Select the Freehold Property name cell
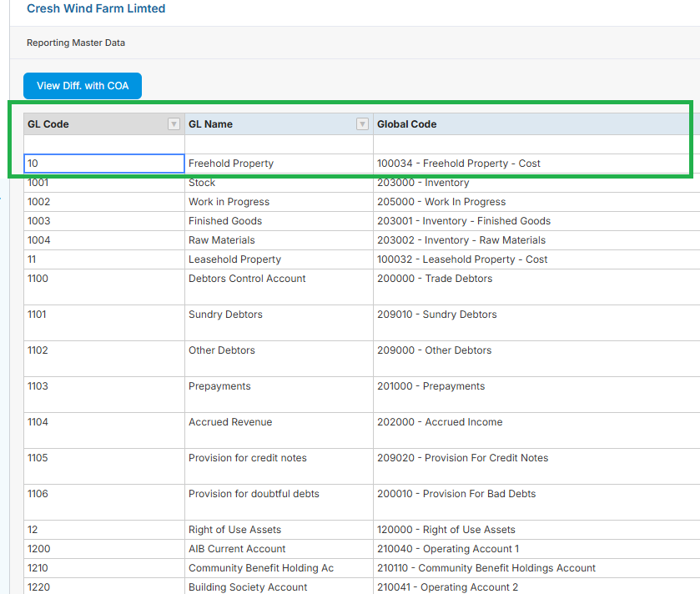This screenshot has width=700, height=594. point(279,164)
